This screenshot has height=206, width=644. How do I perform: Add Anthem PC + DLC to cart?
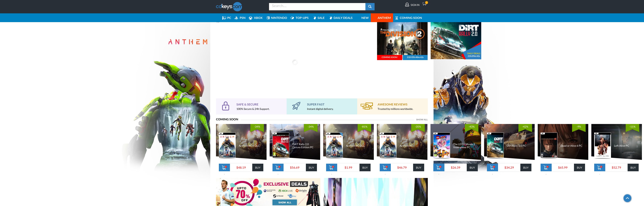point(224,167)
